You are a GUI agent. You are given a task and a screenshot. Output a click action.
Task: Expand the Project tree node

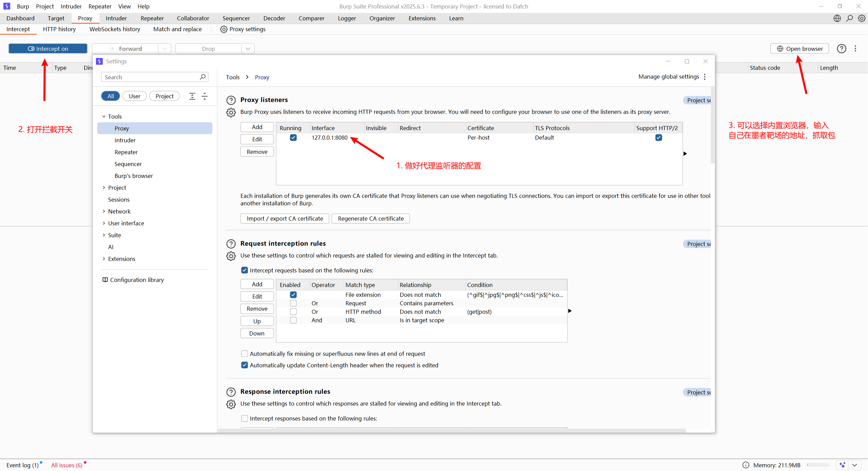[x=104, y=187]
